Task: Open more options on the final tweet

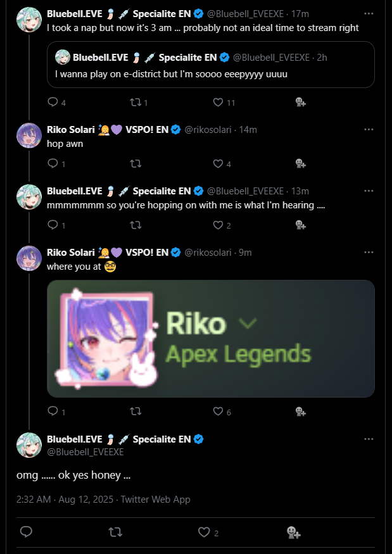Action: [369, 439]
